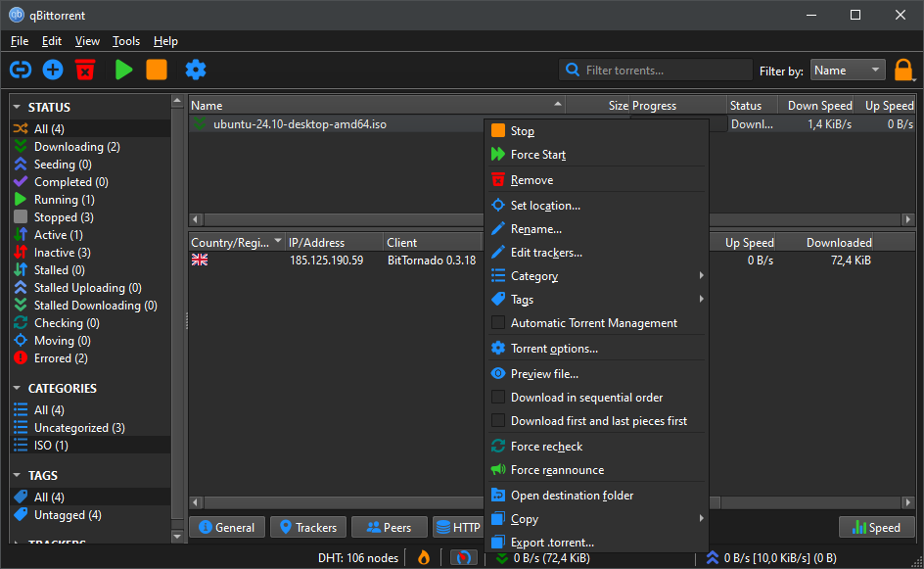Enable Download first and last pieces first
The image size is (924, 569).
coord(498,421)
